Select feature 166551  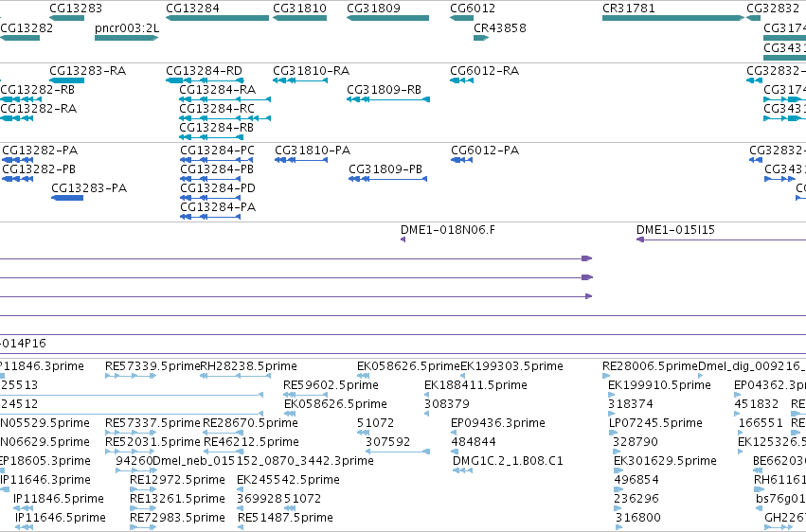coord(742,434)
